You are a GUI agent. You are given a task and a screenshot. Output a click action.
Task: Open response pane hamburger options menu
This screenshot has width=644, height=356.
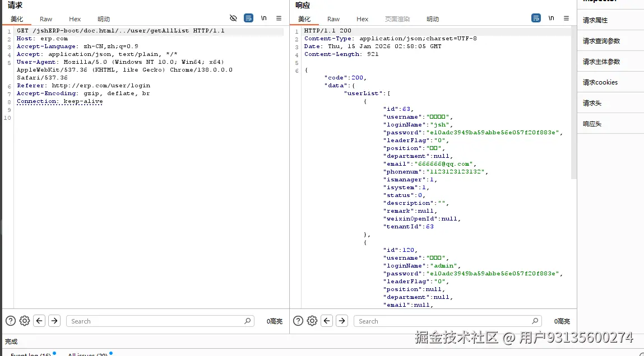(x=567, y=18)
